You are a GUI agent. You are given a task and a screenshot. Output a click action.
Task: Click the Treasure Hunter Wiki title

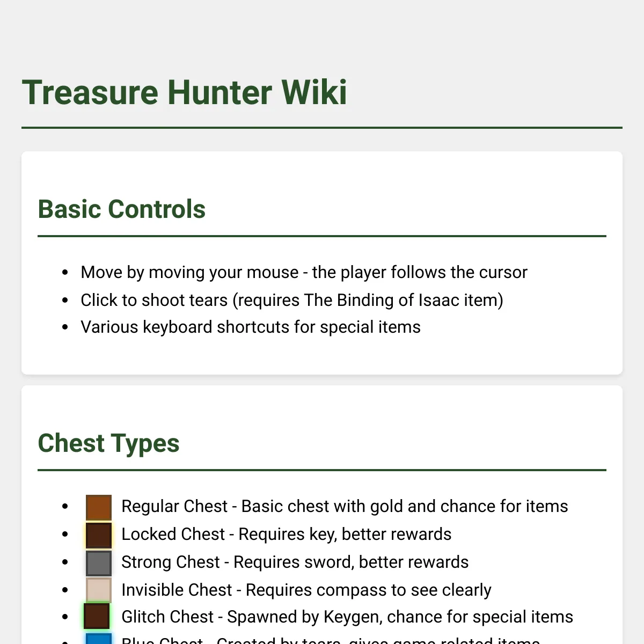(185, 92)
